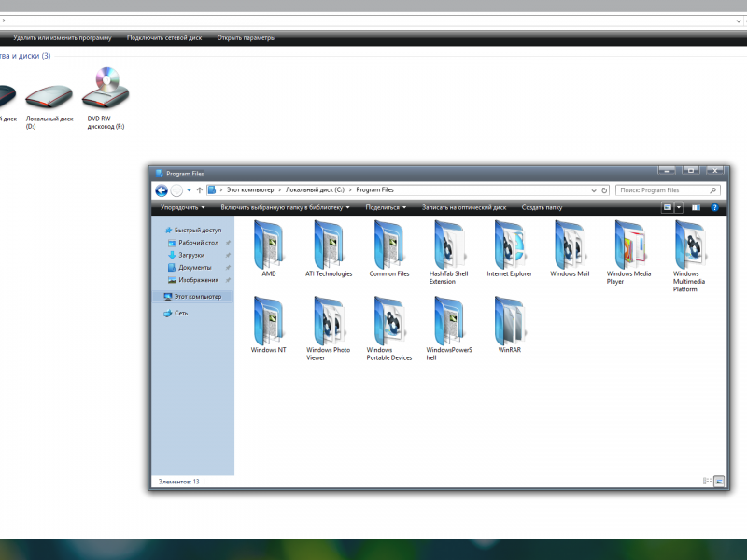
Task: Click the Program Files breadcrumb
Action: pyautogui.click(x=375, y=190)
